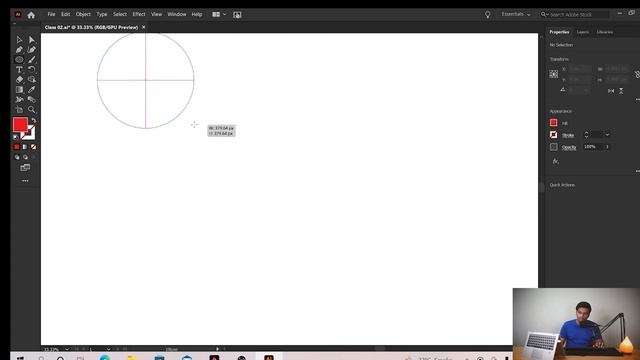Switch to the Libraries panel tab
640x360 pixels.
[604, 32]
